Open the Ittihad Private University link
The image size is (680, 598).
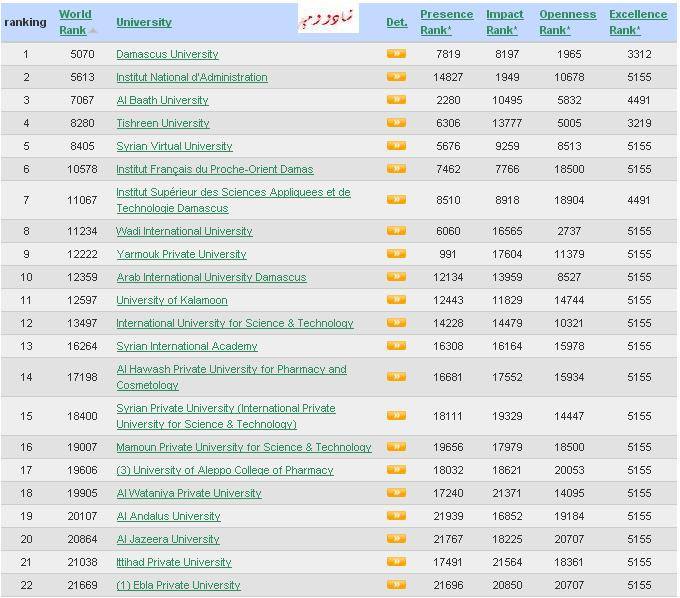[x=173, y=562]
